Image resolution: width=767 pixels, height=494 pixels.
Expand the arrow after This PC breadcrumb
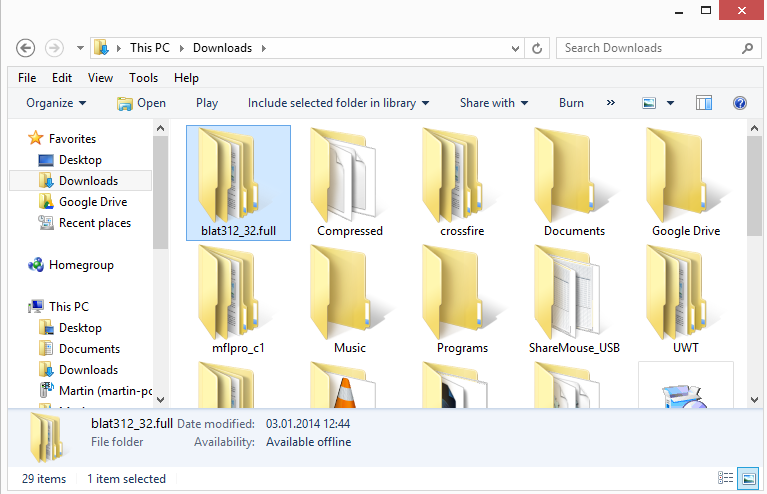pos(181,48)
